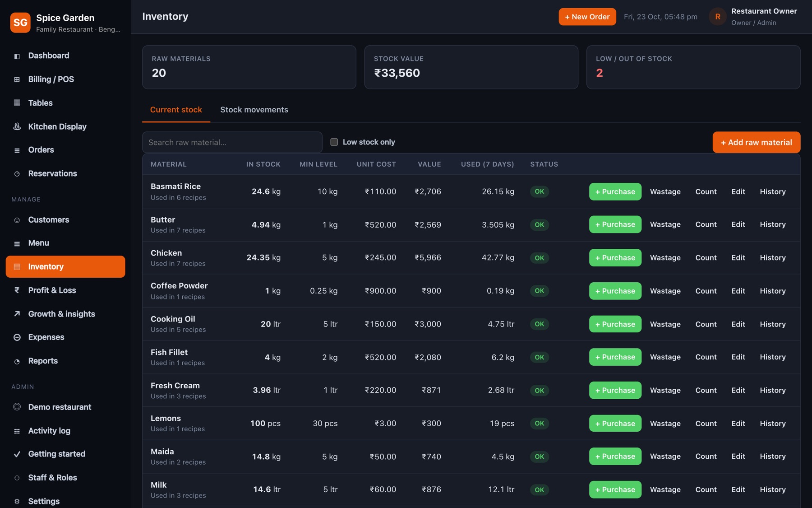The width and height of the screenshot is (812, 508).
Task: Open stock Count for Lemons
Action: 706,424
